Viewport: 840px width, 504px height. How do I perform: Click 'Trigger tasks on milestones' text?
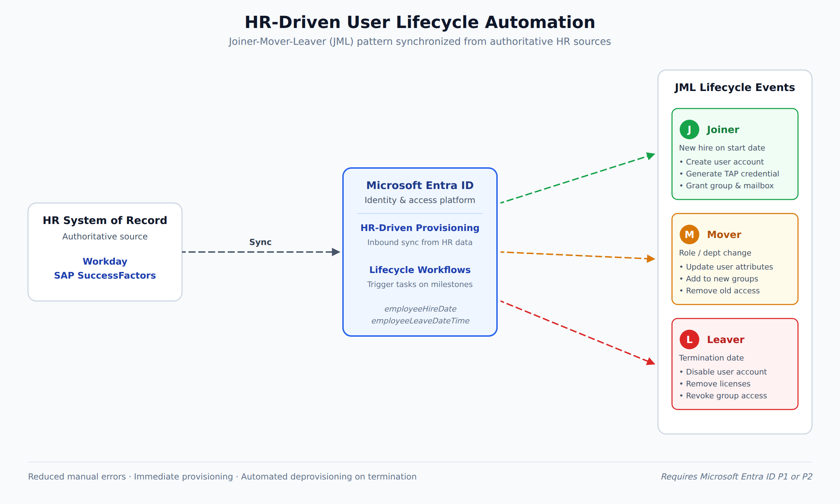[420, 284]
